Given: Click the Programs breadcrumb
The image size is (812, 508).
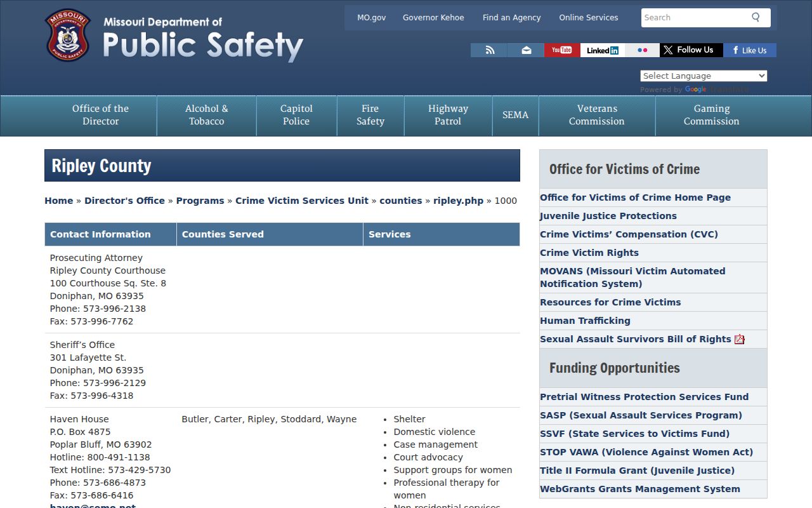Looking at the screenshot, I should tap(200, 201).
